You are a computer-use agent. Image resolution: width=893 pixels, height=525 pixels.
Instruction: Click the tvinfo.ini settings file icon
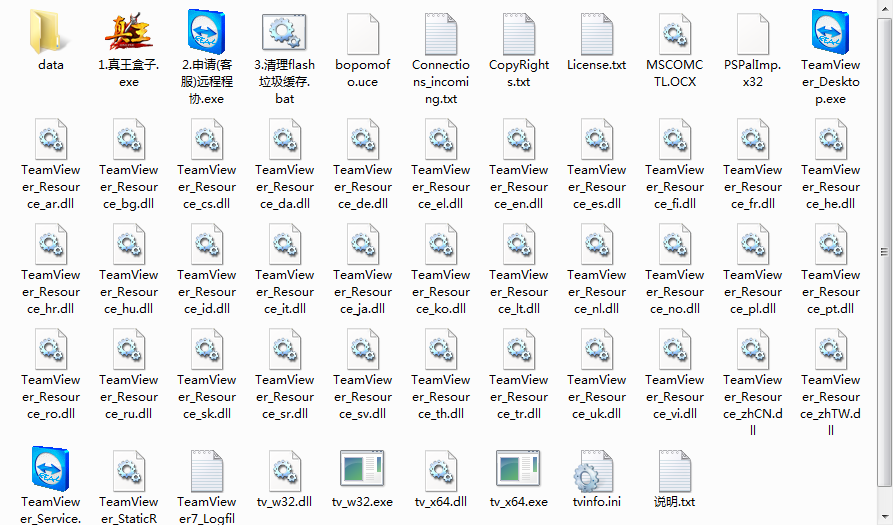(596, 471)
